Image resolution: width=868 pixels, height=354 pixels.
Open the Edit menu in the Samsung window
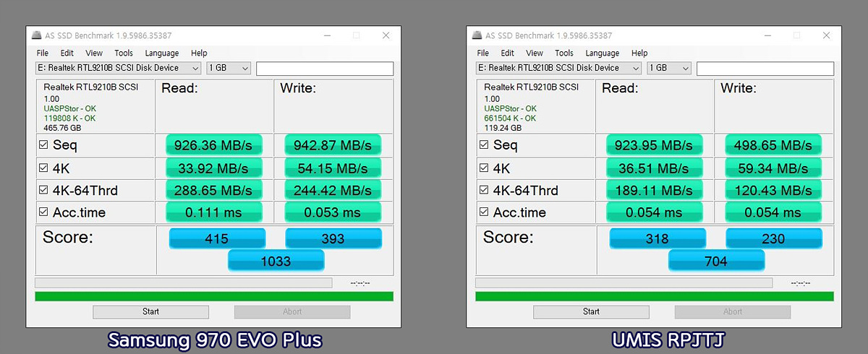[x=67, y=53]
